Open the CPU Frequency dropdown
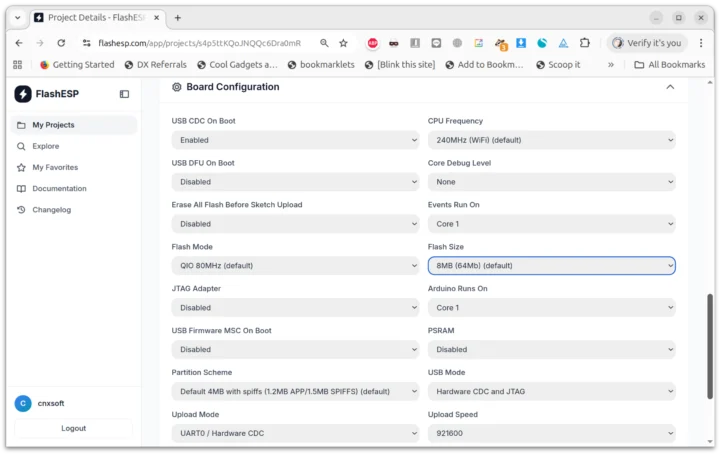This screenshot has height=454, width=720. (551, 140)
